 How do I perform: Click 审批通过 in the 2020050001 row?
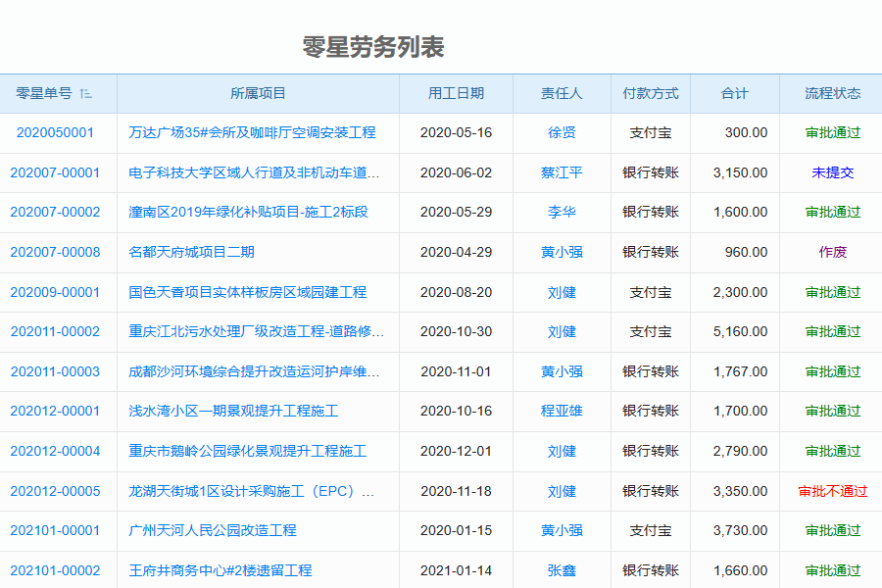[x=832, y=133]
